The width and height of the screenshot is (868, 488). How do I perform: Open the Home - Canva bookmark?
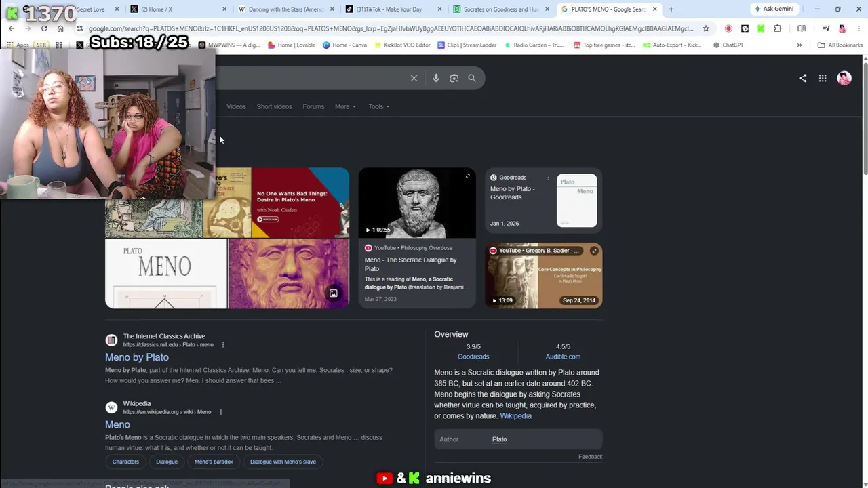[x=344, y=45]
